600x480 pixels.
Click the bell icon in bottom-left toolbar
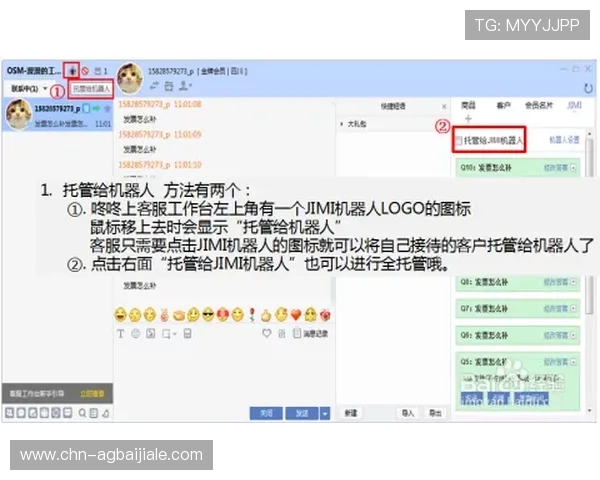click(106, 413)
